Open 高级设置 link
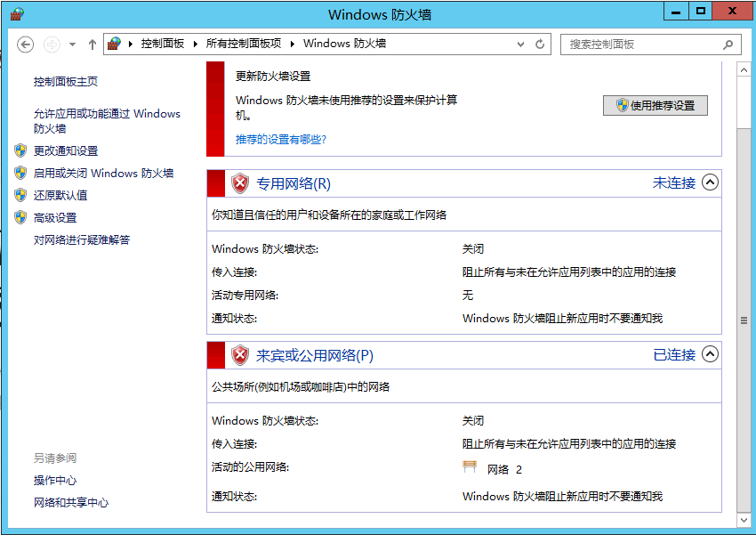Image resolution: width=756 pixels, height=535 pixels. pyautogui.click(x=55, y=218)
